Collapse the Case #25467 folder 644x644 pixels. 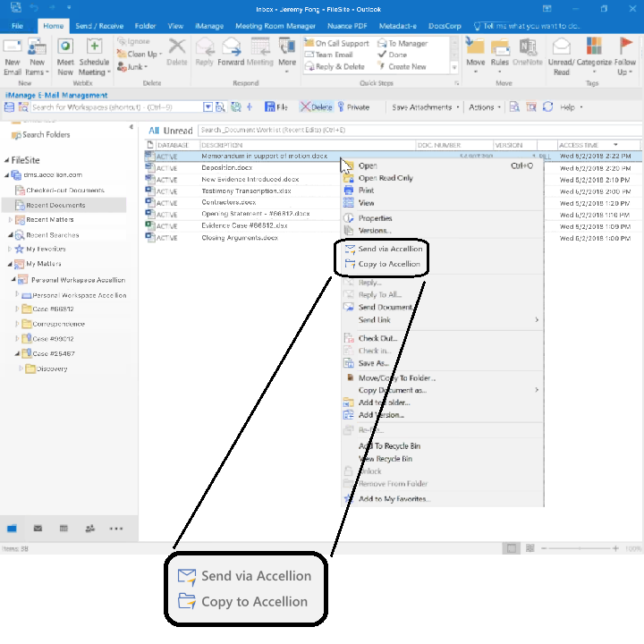17,353
